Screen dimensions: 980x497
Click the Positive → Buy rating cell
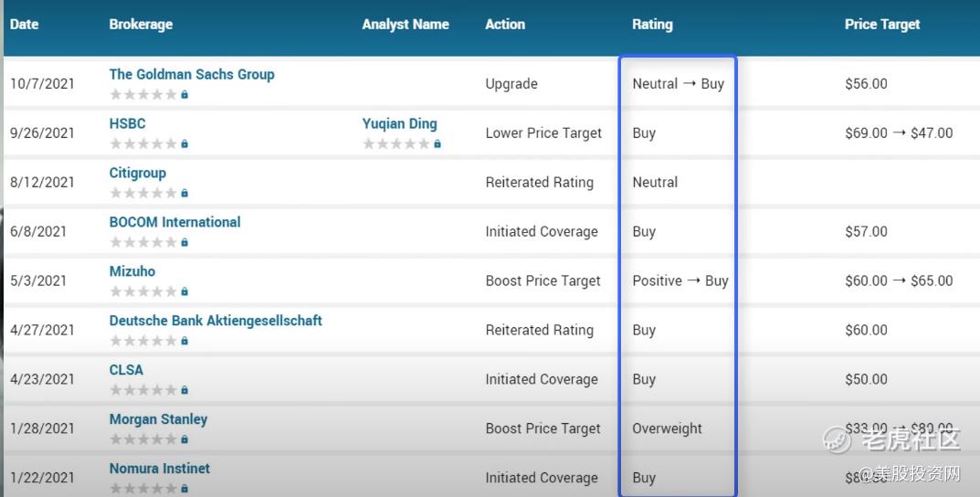tap(680, 280)
